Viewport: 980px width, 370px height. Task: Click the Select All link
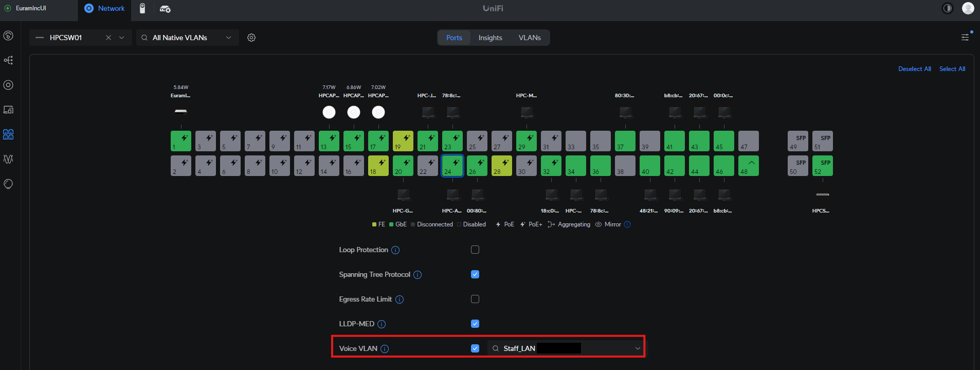click(x=952, y=69)
